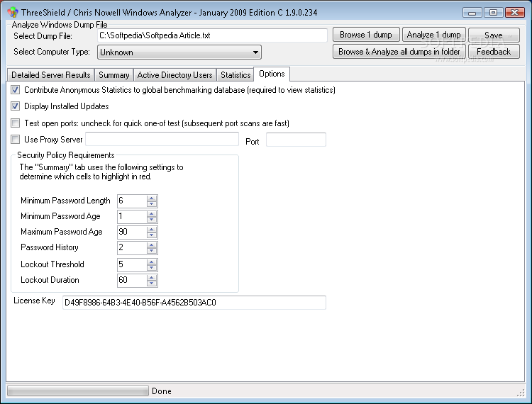Click the progress bar in status bar
The image size is (532, 404).
[78, 391]
